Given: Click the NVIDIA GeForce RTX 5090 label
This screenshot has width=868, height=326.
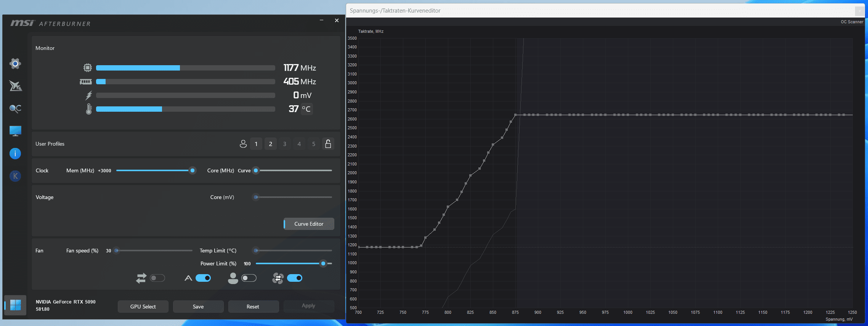Looking at the screenshot, I should pos(66,302).
